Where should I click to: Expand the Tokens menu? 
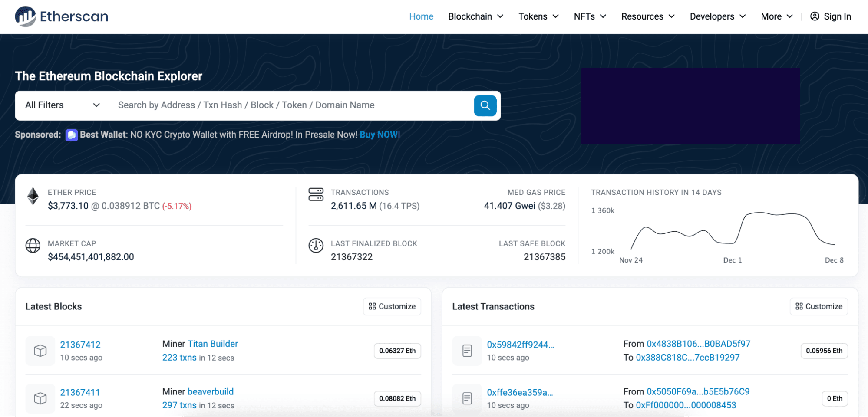538,16
